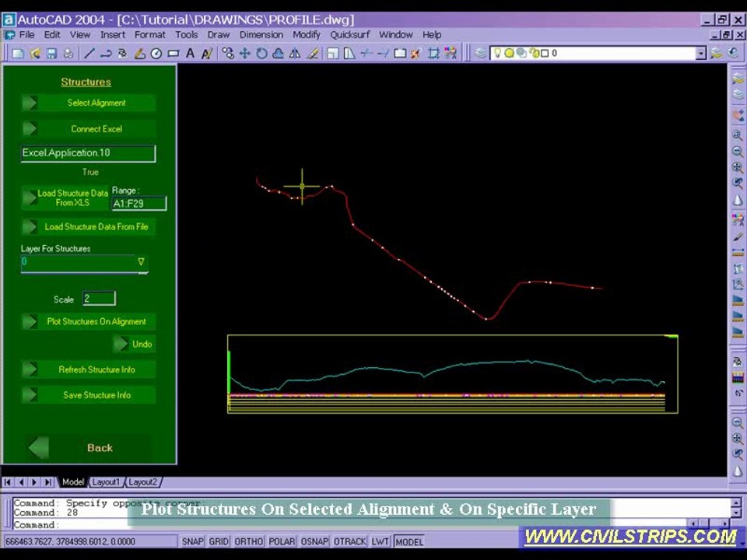Open the Dimension menu

click(261, 35)
